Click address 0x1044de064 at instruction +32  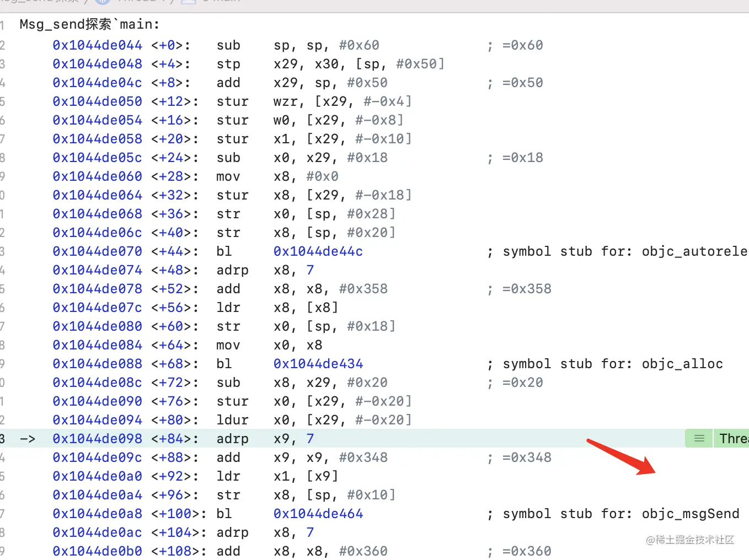[x=97, y=195]
